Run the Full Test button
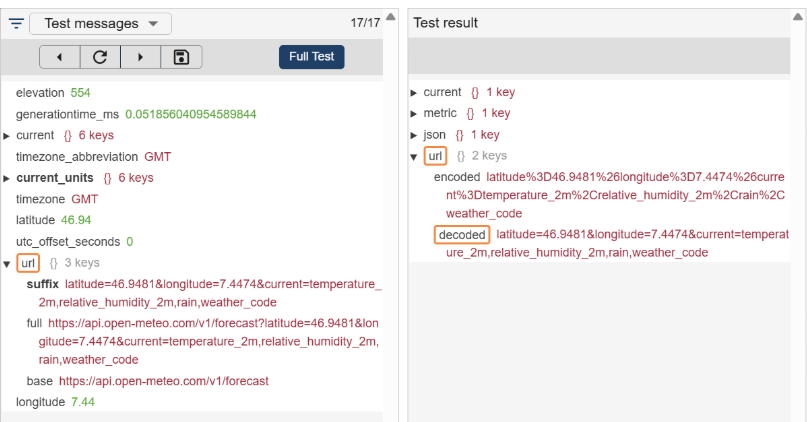Screen dimensions: 807x422 (311, 57)
